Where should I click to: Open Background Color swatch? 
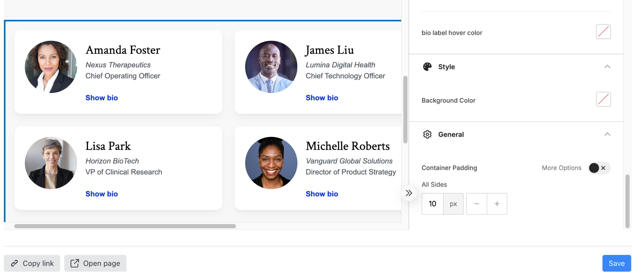[x=603, y=99]
